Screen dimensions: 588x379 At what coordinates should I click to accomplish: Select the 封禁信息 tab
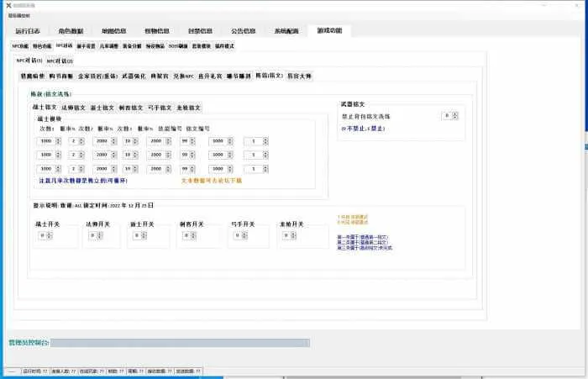click(200, 31)
